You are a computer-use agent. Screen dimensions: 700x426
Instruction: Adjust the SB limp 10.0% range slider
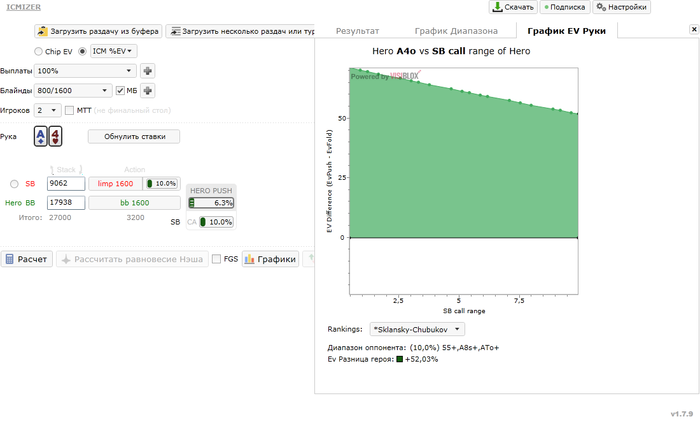162,184
